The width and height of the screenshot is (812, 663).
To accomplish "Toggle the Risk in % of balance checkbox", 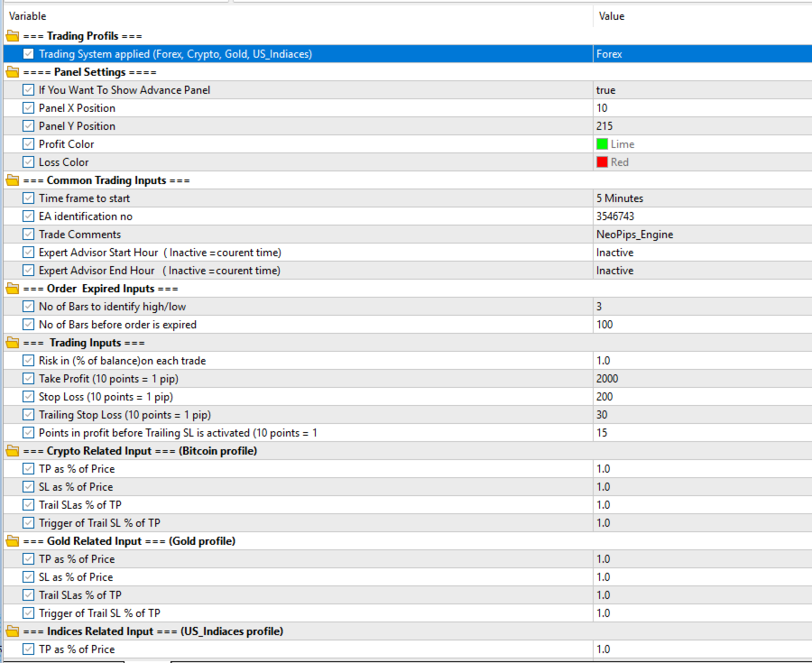I will (29, 361).
